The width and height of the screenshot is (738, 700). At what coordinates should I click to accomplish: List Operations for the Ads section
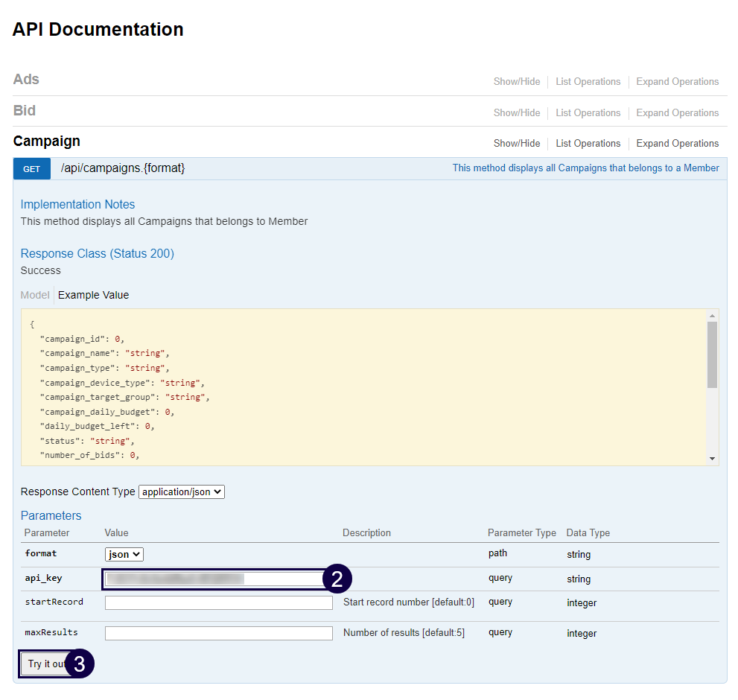click(588, 82)
